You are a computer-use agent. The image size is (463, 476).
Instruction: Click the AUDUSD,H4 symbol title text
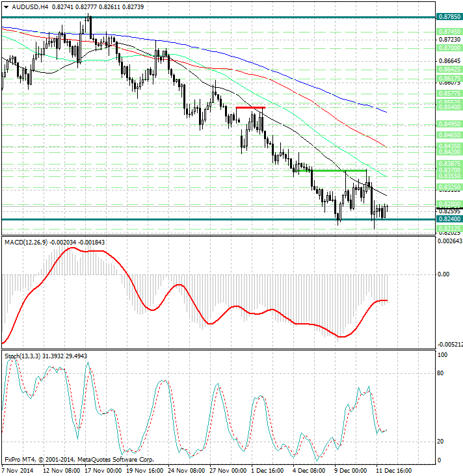[30, 7]
